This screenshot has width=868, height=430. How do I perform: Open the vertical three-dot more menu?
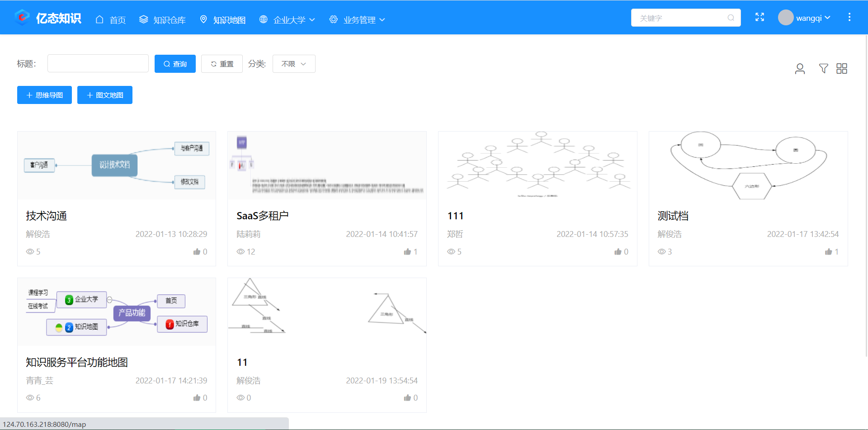[x=849, y=17]
